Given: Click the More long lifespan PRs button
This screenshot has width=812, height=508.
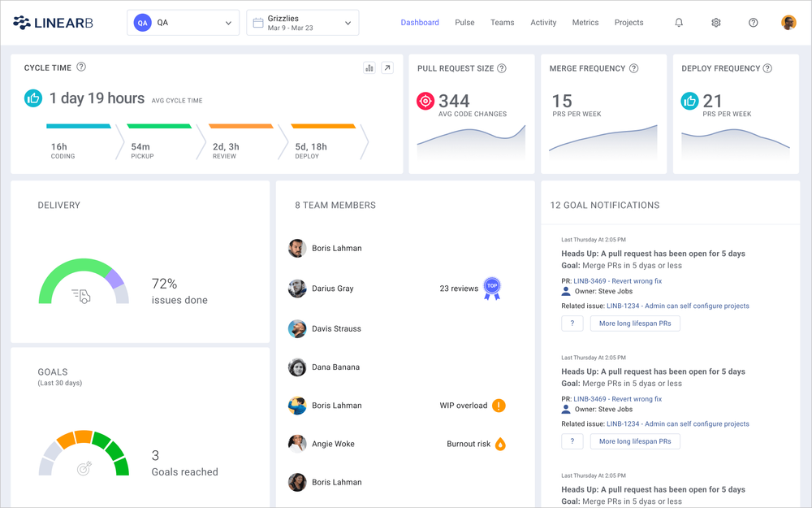Looking at the screenshot, I should (x=635, y=323).
